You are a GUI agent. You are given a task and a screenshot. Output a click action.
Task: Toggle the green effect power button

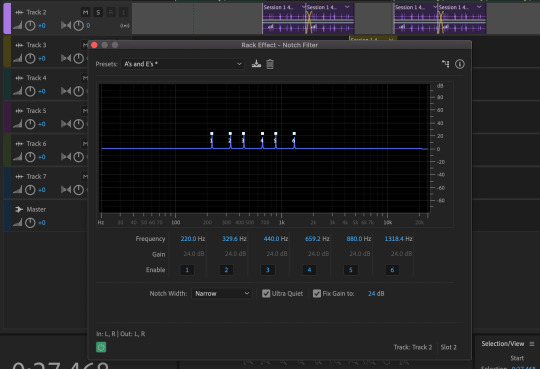(x=101, y=347)
